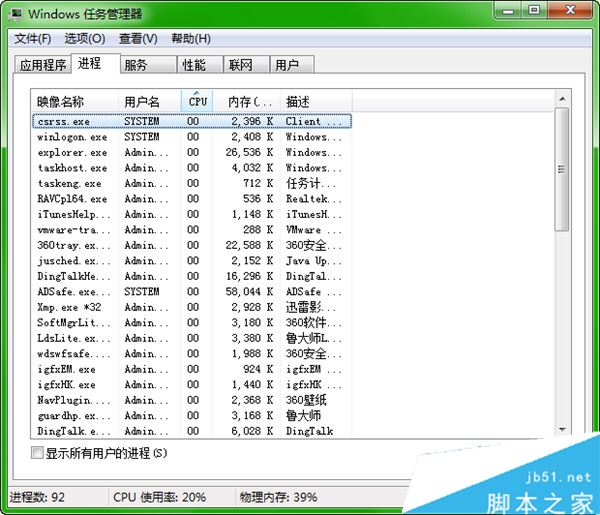The image size is (600, 515).
Task: Click description 360壁纸 cell
Action: pos(306,400)
